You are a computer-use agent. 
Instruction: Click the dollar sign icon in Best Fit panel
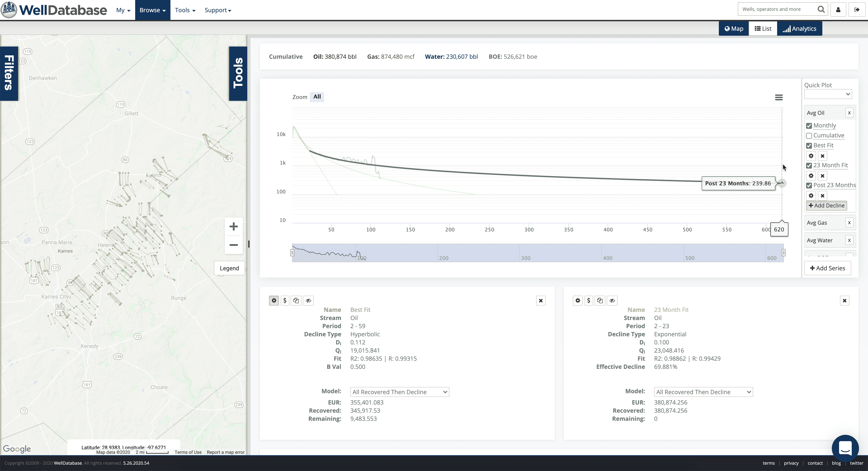tap(285, 301)
